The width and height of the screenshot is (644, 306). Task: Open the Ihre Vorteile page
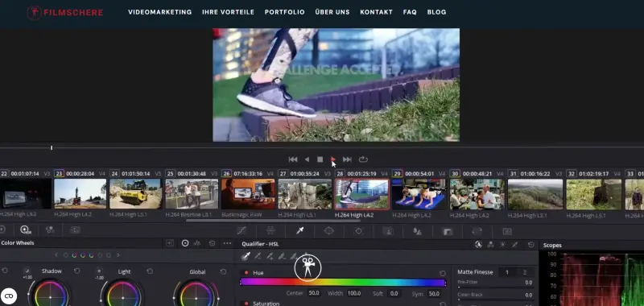coord(228,12)
